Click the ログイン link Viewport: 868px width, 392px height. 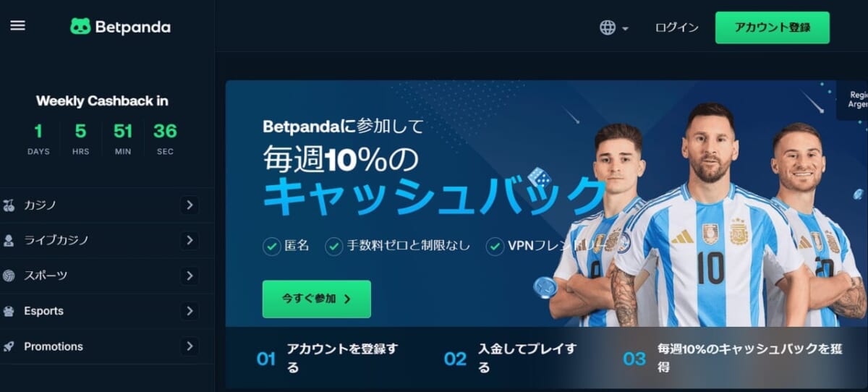click(x=677, y=27)
